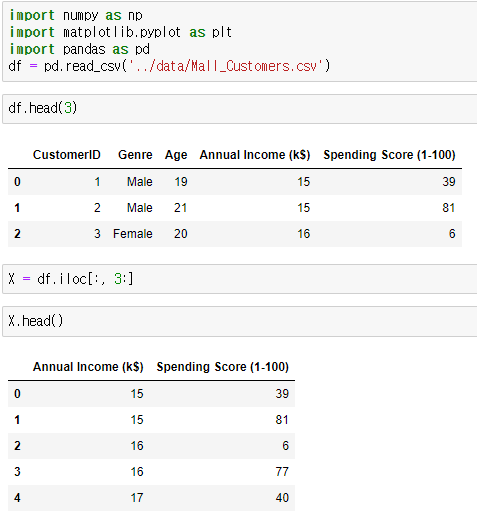The width and height of the screenshot is (477, 532).
Task: Click 'Spending Score (1-100)' header in second table
Action: pyautogui.click(x=223, y=367)
